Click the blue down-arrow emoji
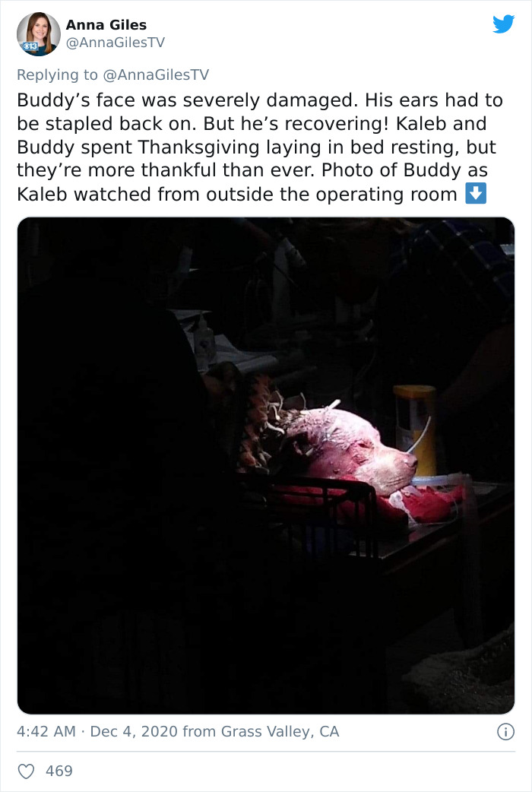The width and height of the screenshot is (532, 792). pos(476,194)
